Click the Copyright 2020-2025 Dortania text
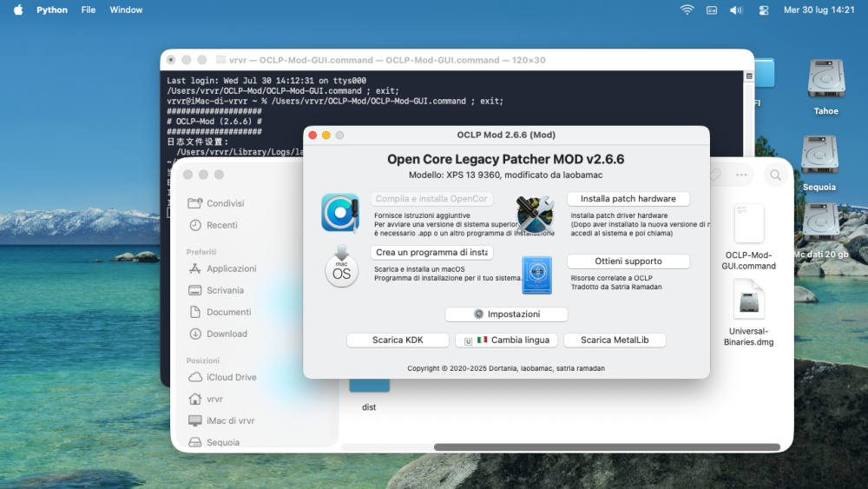Screen dimensions: 868x489 coord(506,368)
